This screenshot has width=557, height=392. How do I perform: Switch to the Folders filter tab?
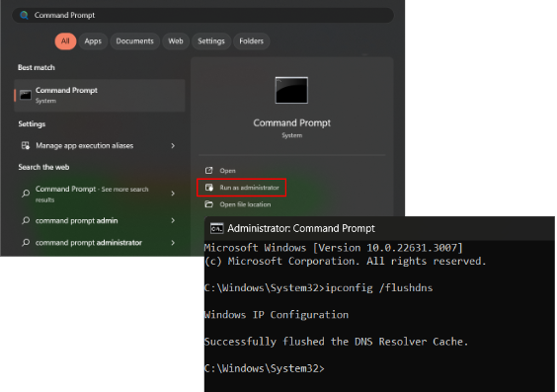tap(251, 41)
